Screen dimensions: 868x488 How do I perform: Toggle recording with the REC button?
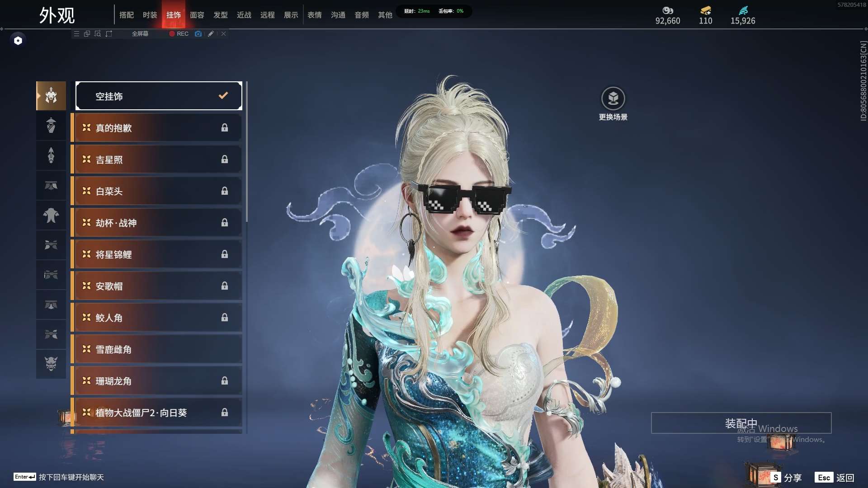(x=179, y=34)
